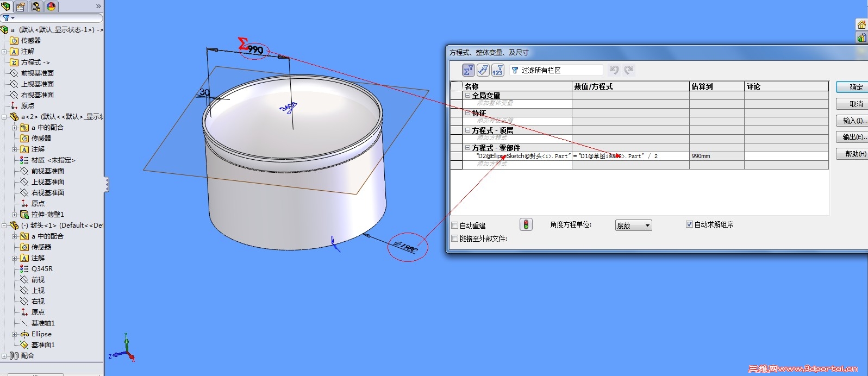Click the 确定 button

click(852, 87)
